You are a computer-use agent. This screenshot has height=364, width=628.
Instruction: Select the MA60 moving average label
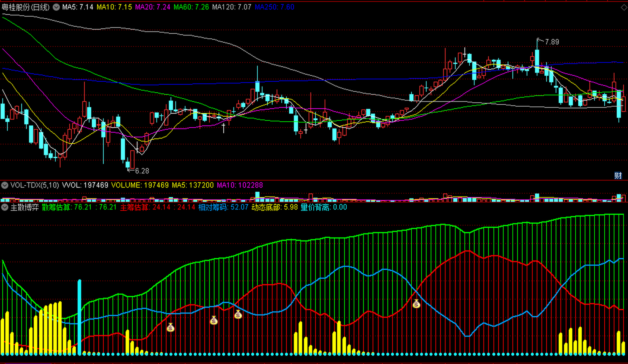(x=191, y=7)
